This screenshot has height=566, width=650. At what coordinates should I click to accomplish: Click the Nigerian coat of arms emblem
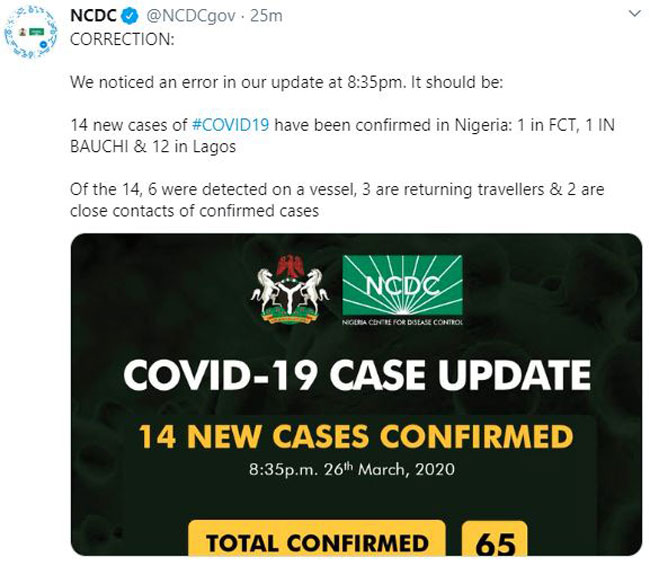[290, 289]
